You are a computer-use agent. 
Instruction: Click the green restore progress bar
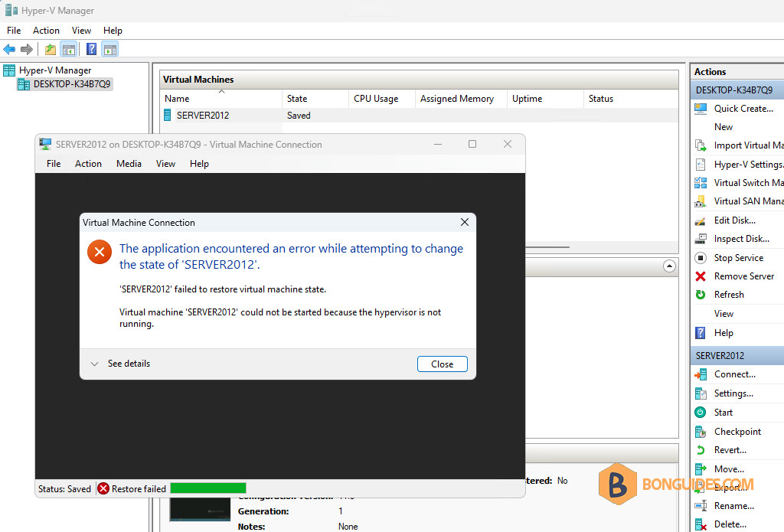coord(208,488)
